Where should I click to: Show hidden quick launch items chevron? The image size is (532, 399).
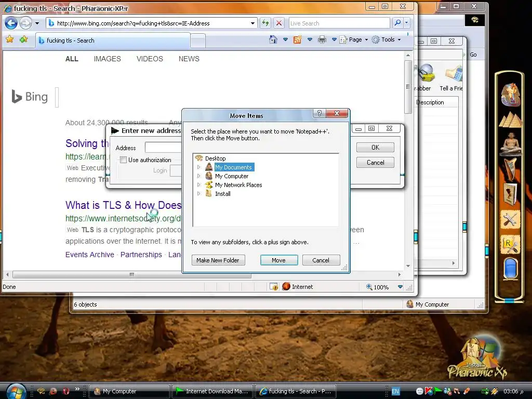[77, 389]
